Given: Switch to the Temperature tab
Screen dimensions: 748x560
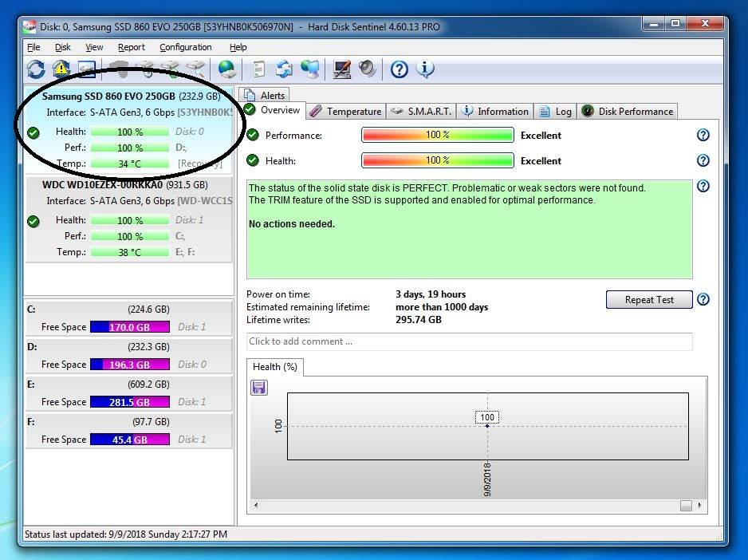Looking at the screenshot, I should [x=345, y=111].
